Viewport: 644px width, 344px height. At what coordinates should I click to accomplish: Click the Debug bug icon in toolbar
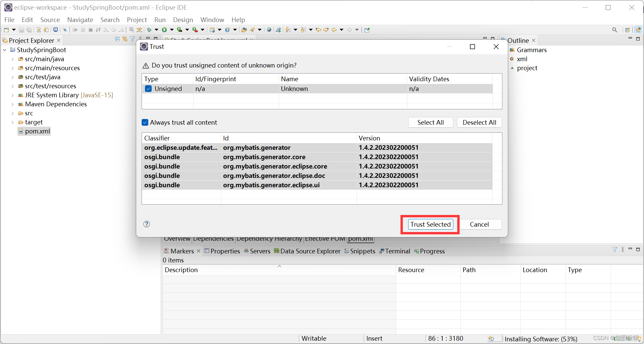pos(149,30)
